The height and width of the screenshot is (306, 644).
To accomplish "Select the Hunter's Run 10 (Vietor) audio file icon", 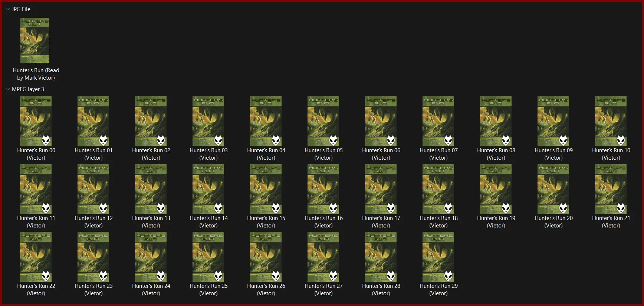I will click(611, 122).
